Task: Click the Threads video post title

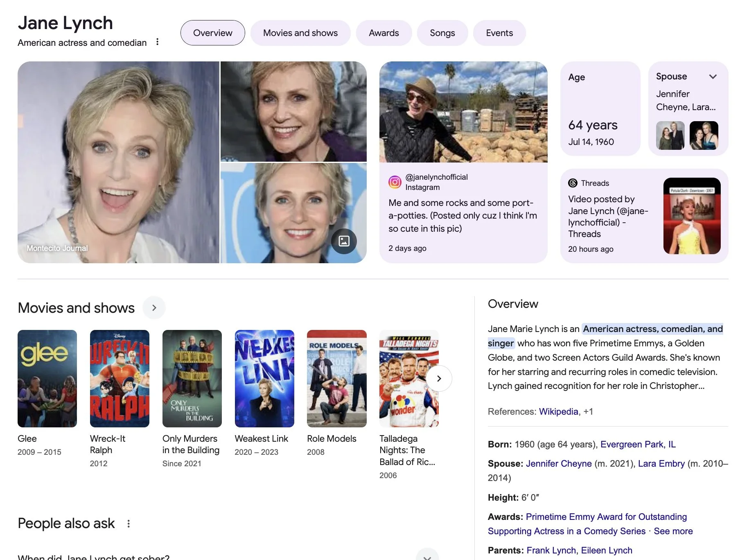Action: click(608, 217)
